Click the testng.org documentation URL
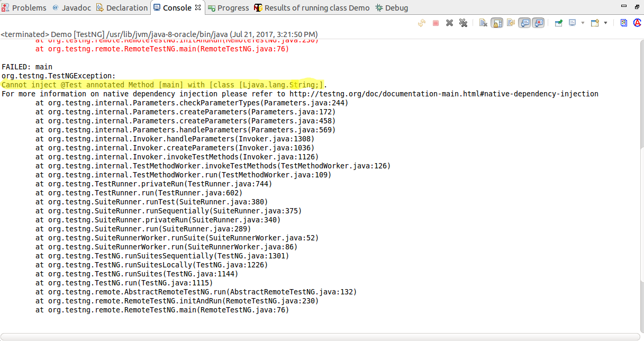This screenshot has height=341, width=644. pyautogui.click(x=444, y=94)
